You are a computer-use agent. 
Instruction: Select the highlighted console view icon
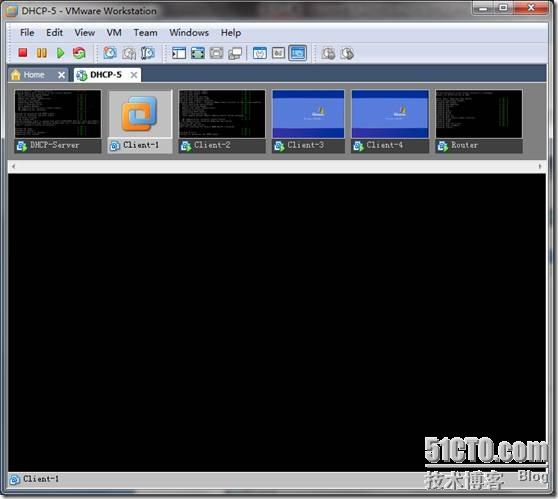(x=298, y=53)
